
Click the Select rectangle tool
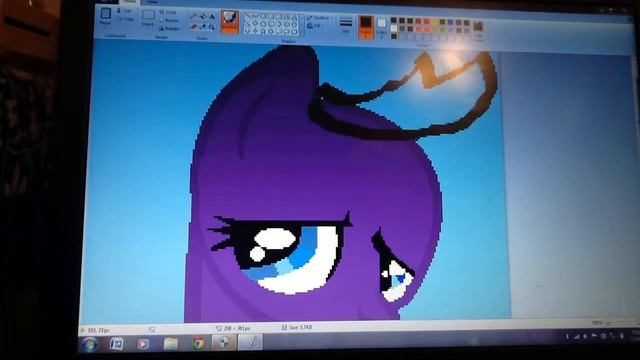[x=148, y=15]
